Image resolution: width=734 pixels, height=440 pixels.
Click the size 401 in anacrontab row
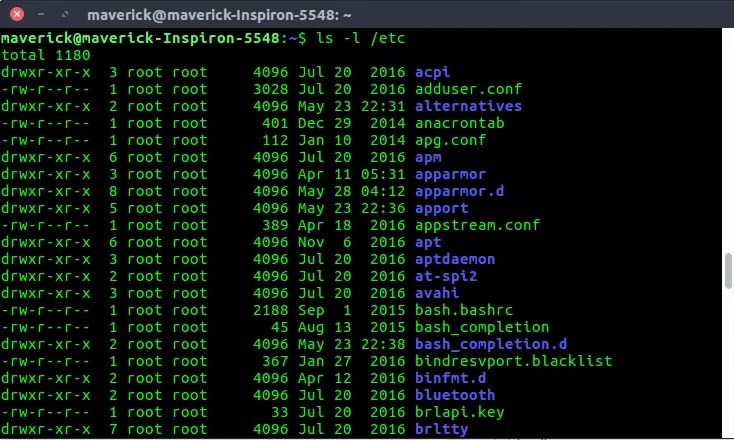point(275,123)
